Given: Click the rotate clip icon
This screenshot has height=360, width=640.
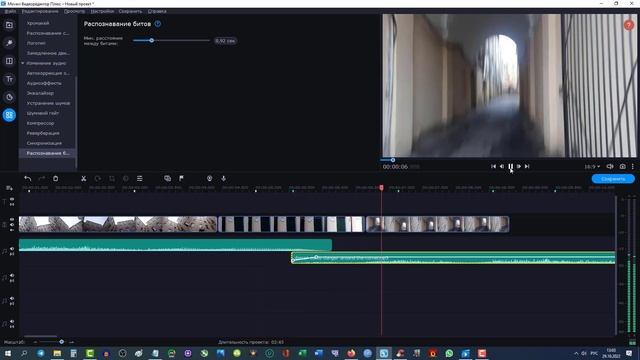Looking at the screenshot, I should click(98, 178).
